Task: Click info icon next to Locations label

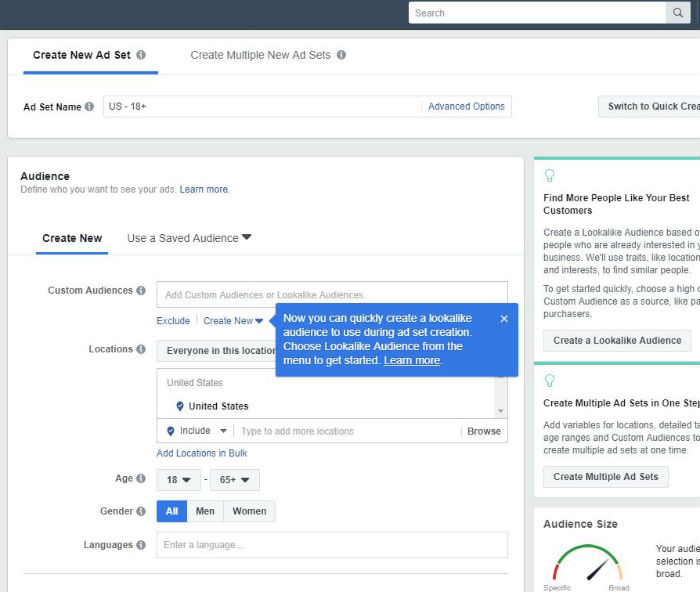Action: tap(141, 350)
